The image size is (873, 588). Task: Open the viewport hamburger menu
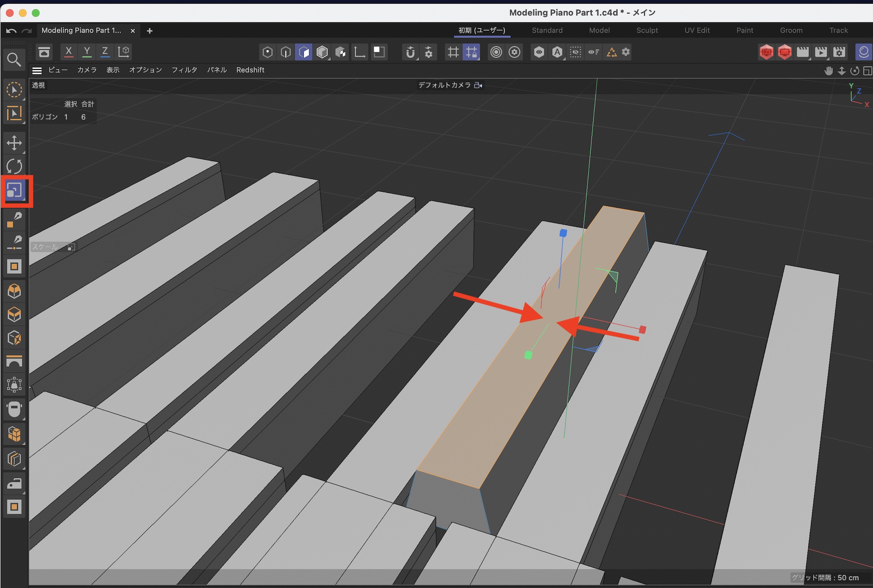pyautogui.click(x=37, y=70)
